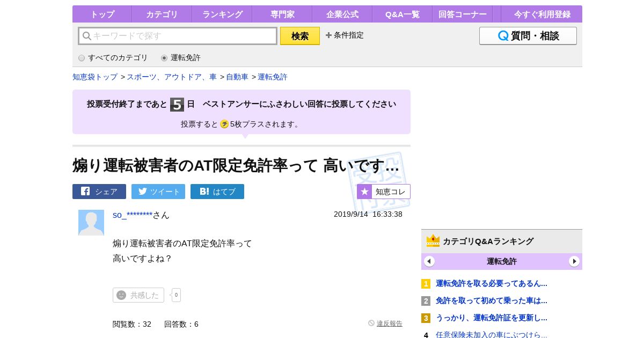The image size is (644, 338).
Task: Report violation via 違反報告 link
Action: [x=390, y=324]
